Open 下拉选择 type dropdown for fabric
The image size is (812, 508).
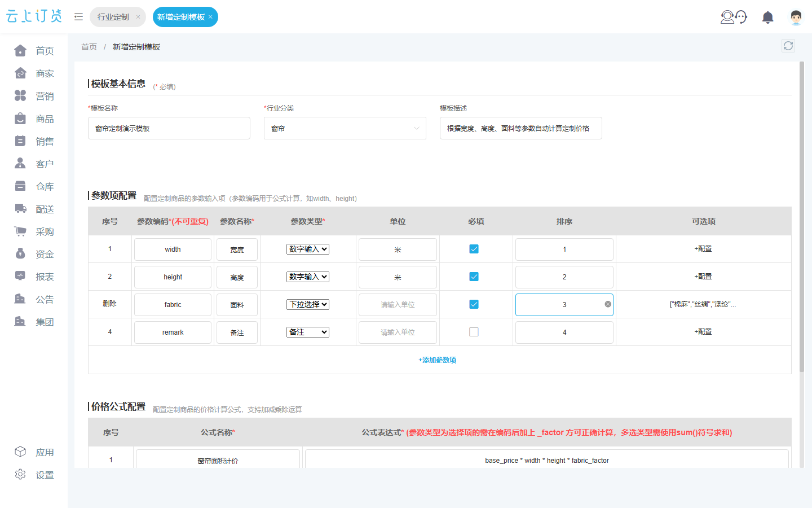[308, 304]
